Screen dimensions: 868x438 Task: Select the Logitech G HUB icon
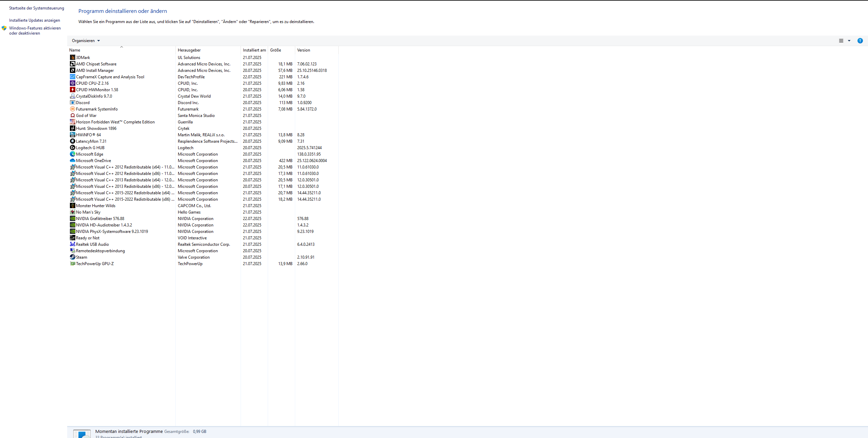[72, 147]
